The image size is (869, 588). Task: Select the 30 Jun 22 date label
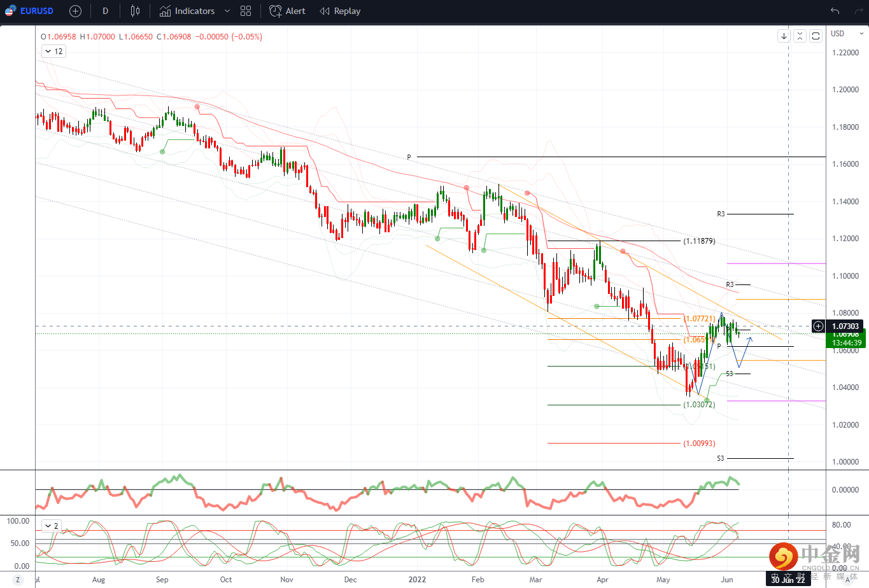point(788,580)
